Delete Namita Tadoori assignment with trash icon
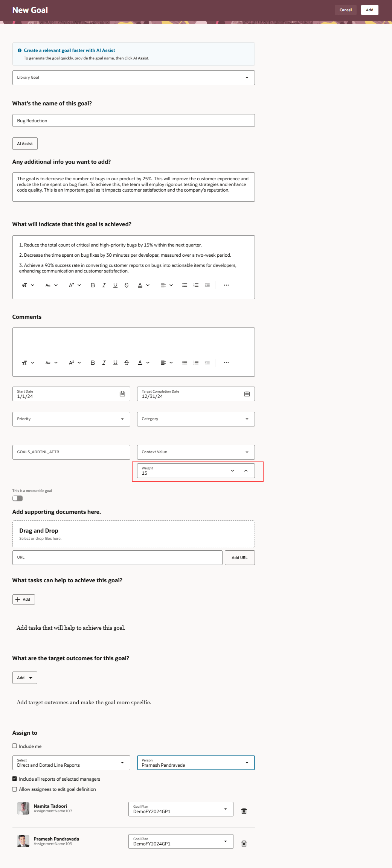Viewport: 392px width, 868px height. pyautogui.click(x=244, y=811)
